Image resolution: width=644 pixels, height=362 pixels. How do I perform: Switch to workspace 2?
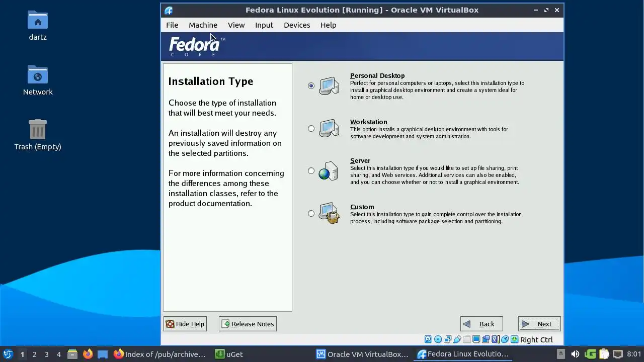click(34, 354)
